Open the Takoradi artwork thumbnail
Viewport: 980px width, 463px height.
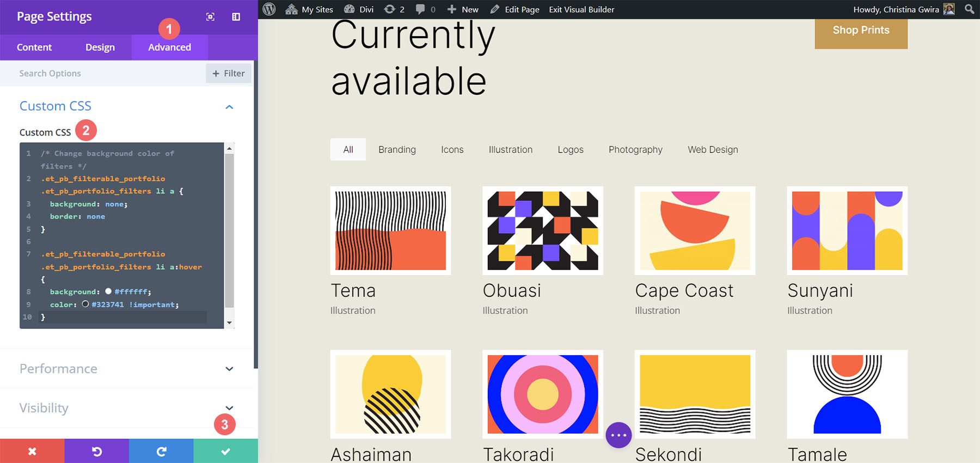click(x=543, y=394)
